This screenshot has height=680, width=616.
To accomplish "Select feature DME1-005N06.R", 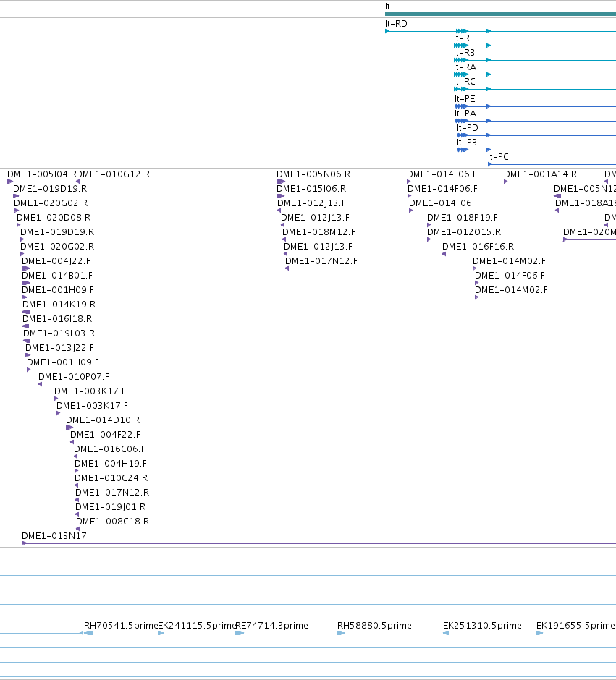I will tap(313, 174).
